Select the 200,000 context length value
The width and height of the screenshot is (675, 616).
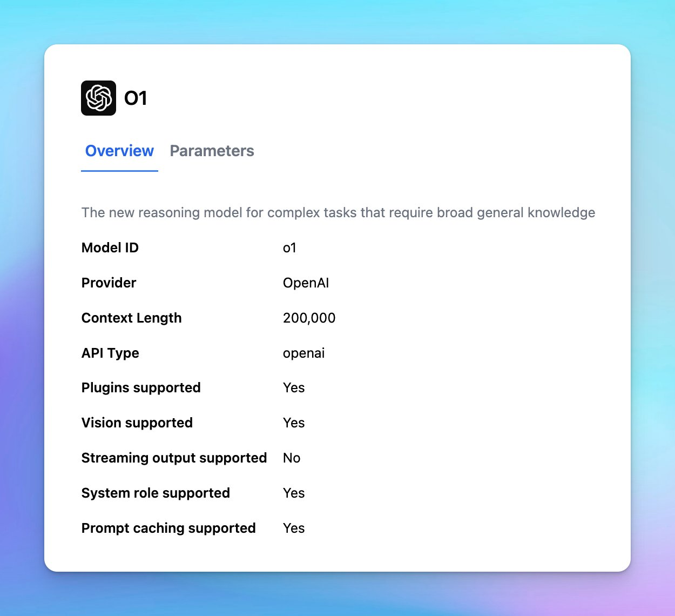coord(309,318)
